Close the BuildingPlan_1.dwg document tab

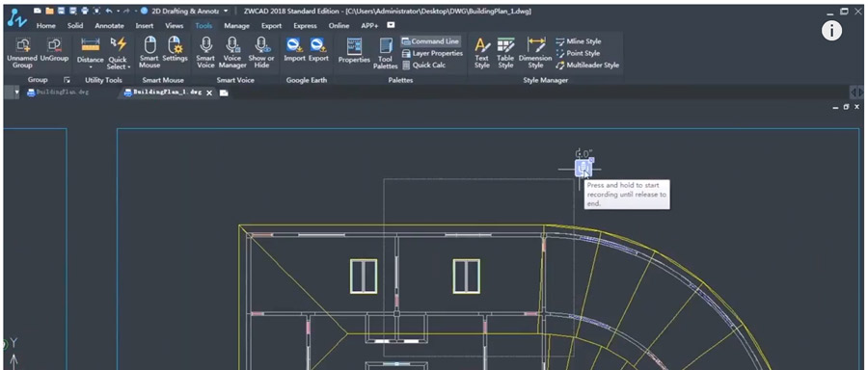[209, 92]
